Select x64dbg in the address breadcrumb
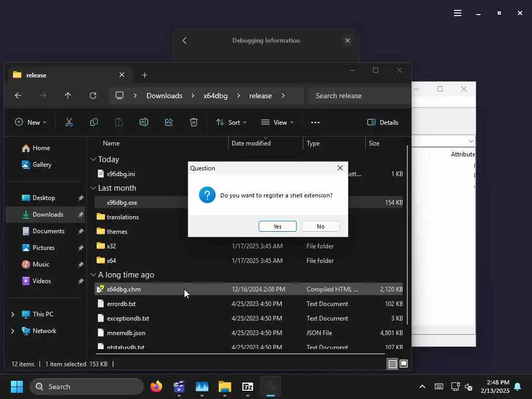Image resolution: width=532 pixels, height=399 pixels. tap(216, 96)
